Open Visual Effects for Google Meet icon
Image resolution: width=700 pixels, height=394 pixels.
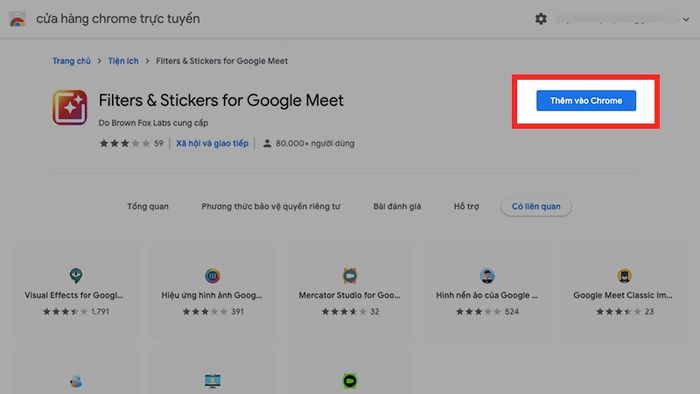[76, 275]
